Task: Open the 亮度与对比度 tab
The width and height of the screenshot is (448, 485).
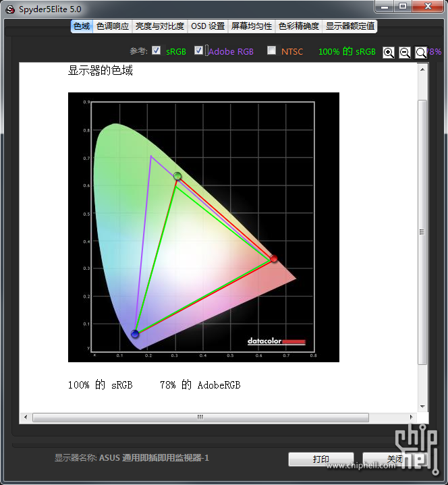Action: [x=160, y=26]
